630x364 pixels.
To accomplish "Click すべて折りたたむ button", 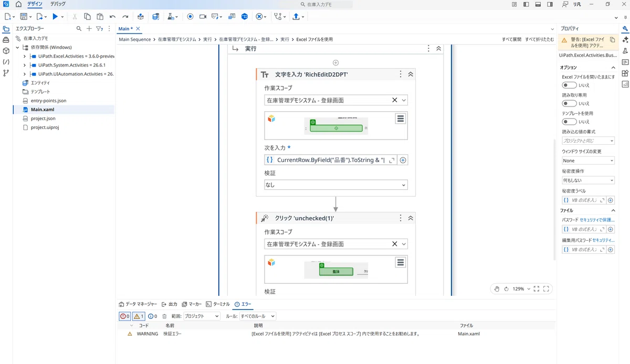I will (540, 39).
